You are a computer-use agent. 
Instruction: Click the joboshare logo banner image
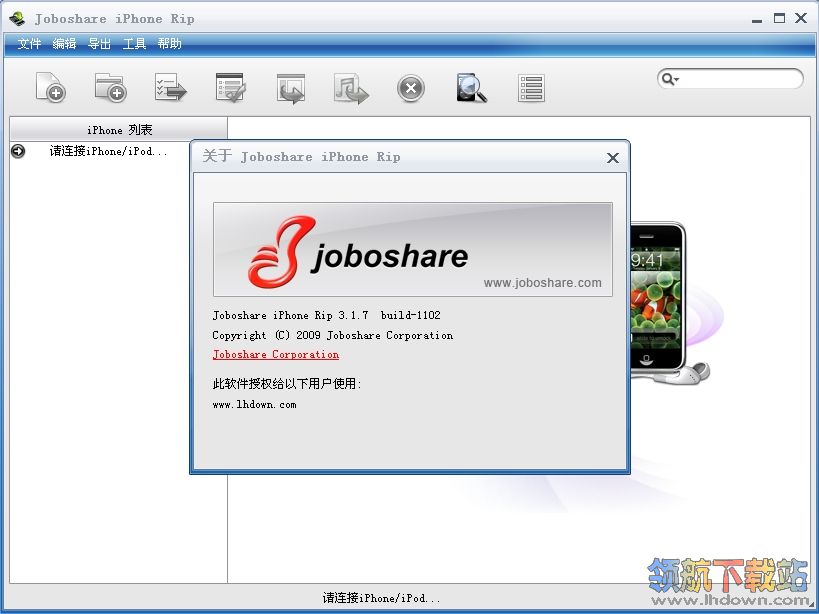[x=413, y=250]
